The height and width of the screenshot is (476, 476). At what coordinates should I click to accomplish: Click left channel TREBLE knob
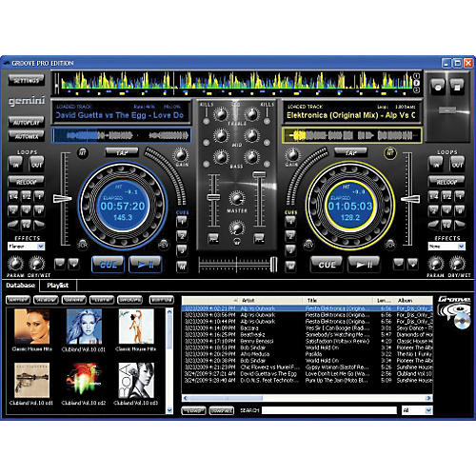coord(221,114)
